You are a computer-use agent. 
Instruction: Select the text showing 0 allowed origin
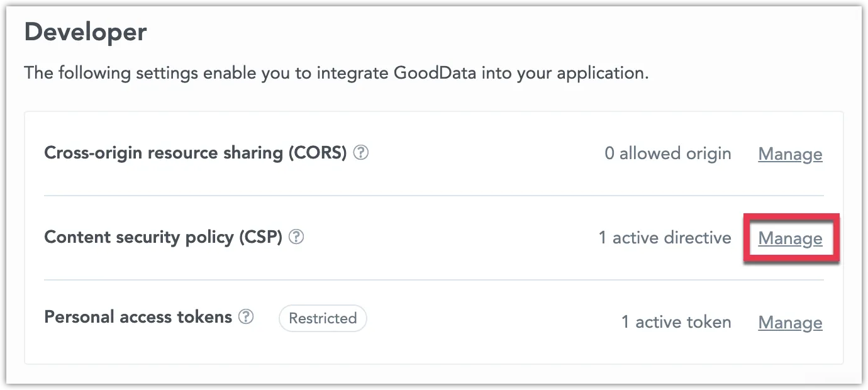(x=667, y=153)
